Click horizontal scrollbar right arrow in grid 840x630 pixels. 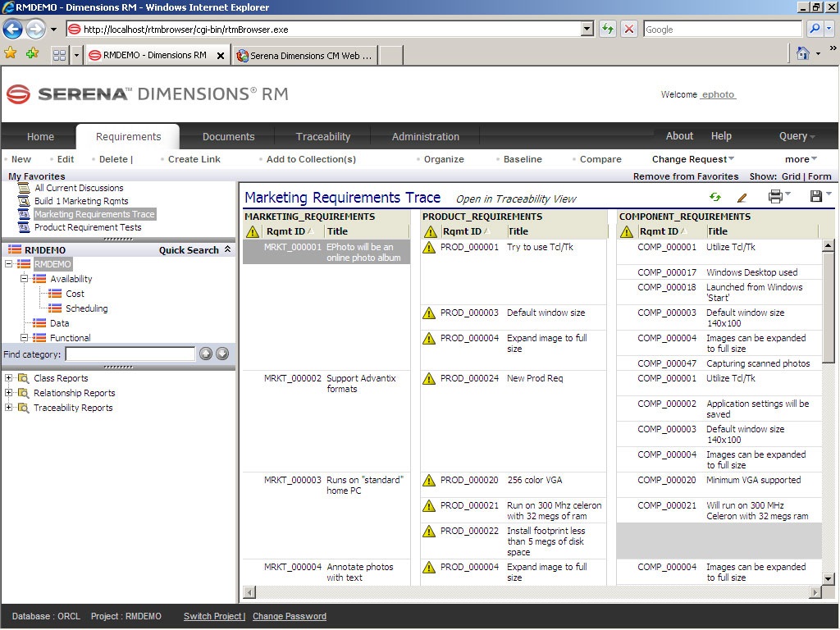point(815,592)
